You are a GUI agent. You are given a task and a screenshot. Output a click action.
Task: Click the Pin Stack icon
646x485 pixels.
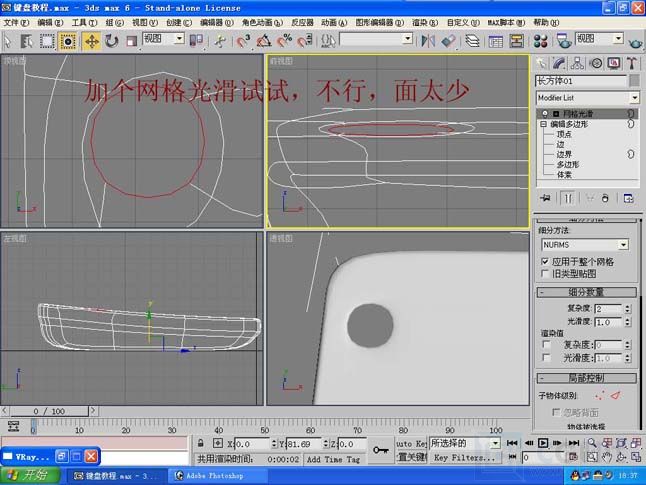(x=544, y=198)
